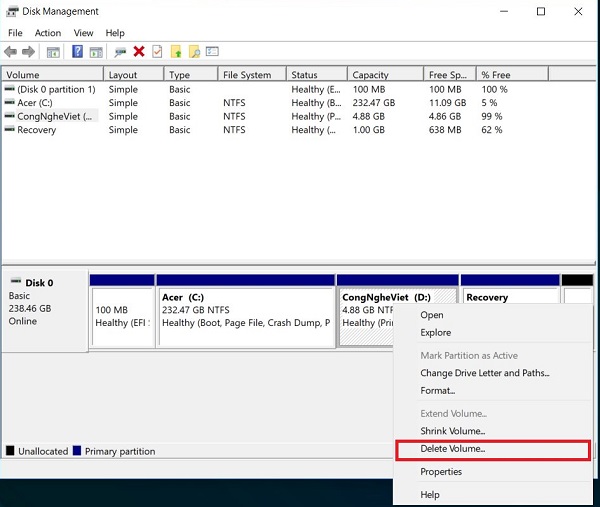Open the View menu
This screenshot has width=600, height=507.
click(83, 33)
